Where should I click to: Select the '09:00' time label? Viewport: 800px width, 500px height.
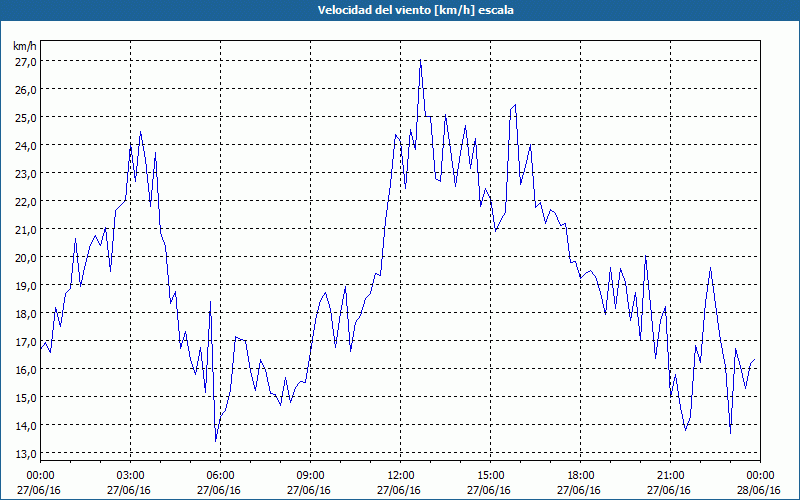(310, 476)
